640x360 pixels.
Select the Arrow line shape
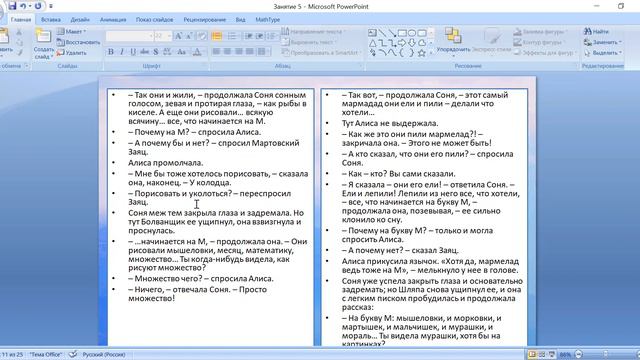click(392, 33)
